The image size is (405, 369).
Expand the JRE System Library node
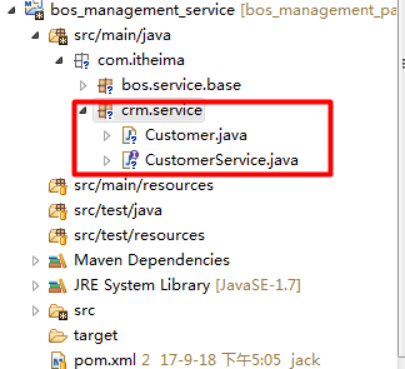[35, 286]
